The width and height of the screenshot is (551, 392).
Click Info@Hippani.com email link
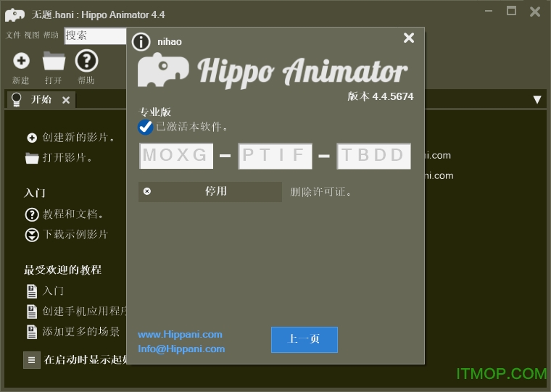[181, 349]
